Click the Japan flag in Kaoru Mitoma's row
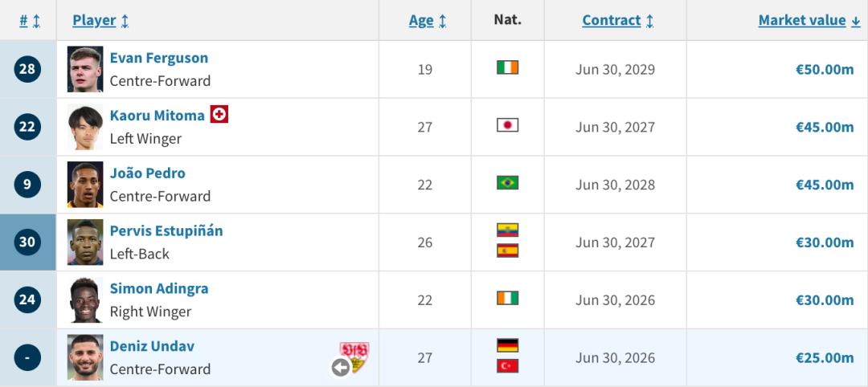868x387 pixels. point(507,125)
